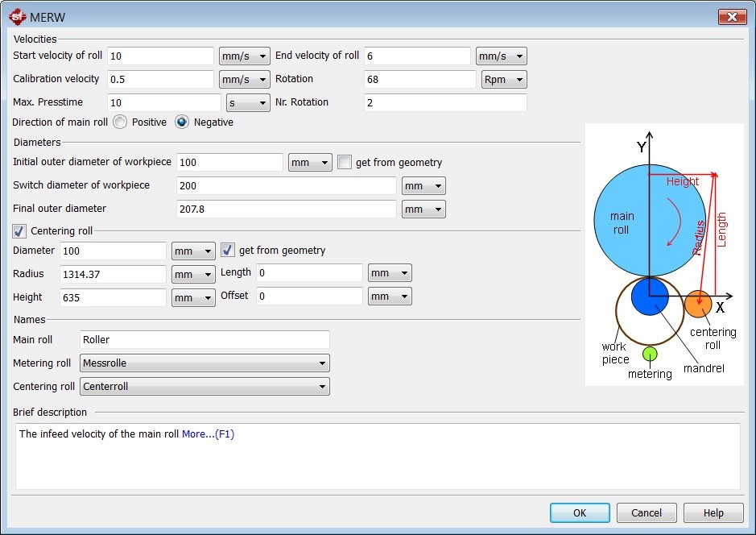Click the Brief description text area

pyautogui.click(x=378, y=456)
